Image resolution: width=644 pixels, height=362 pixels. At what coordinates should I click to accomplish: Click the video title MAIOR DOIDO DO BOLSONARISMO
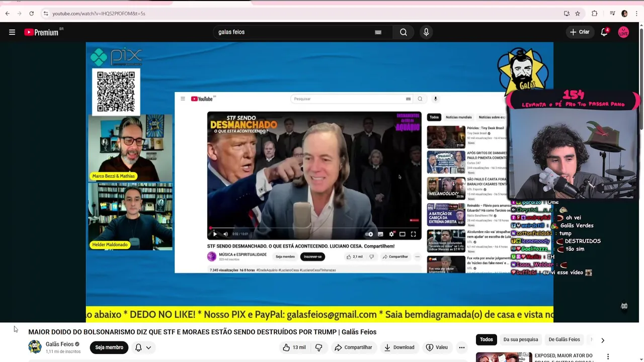click(x=202, y=332)
